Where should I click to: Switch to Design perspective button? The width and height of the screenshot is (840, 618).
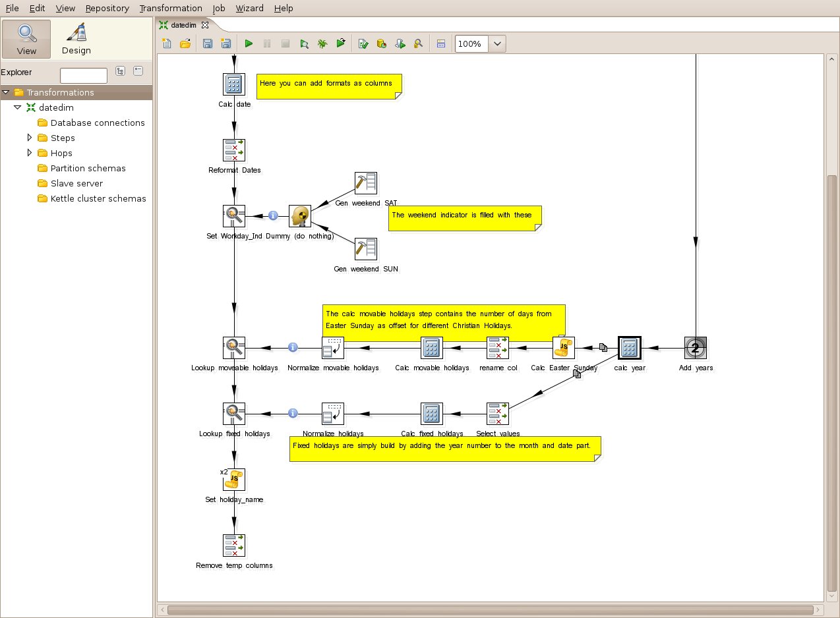(76, 39)
